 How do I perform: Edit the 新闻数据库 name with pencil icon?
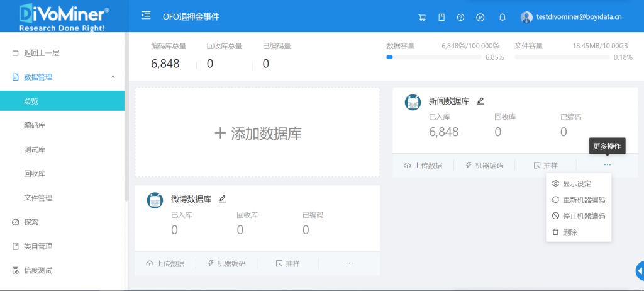(x=480, y=101)
